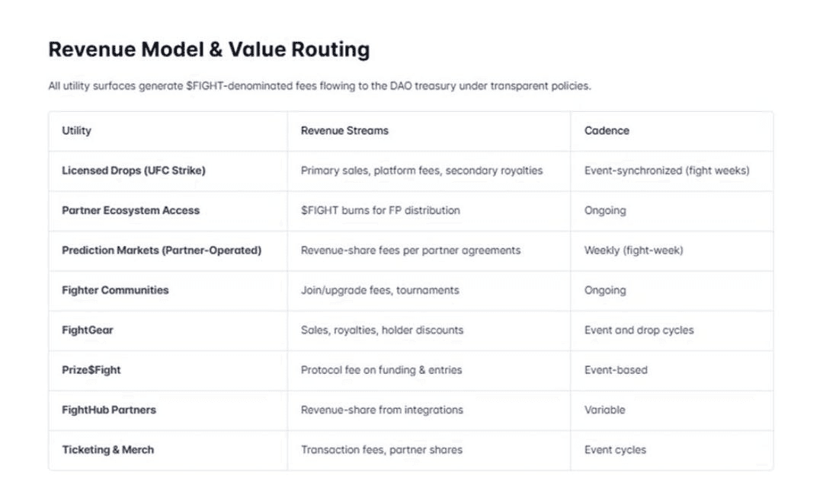823x504 pixels.
Task: Click the $FIGHT burns for FP distribution text
Action: (x=380, y=211)
